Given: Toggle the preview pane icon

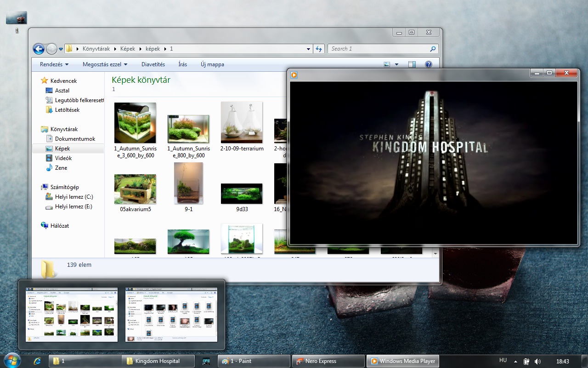Looking at the screenshot, I should 412,64.
